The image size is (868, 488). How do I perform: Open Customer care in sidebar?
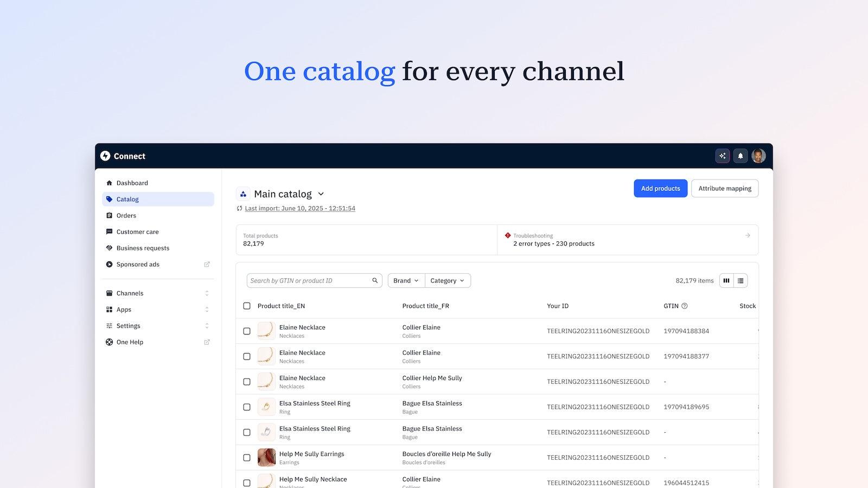(158, 232)
